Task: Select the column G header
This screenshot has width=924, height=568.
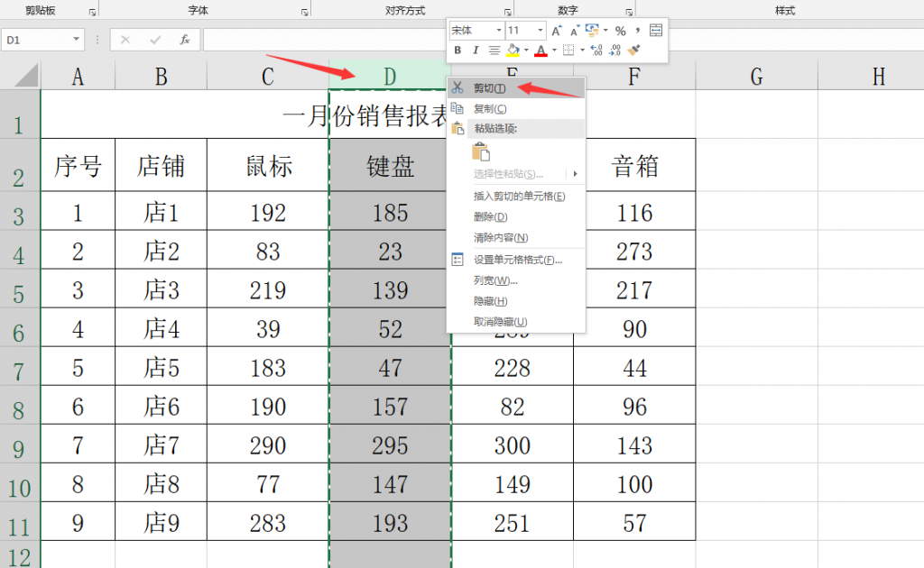Action: (x=756, y=77)
